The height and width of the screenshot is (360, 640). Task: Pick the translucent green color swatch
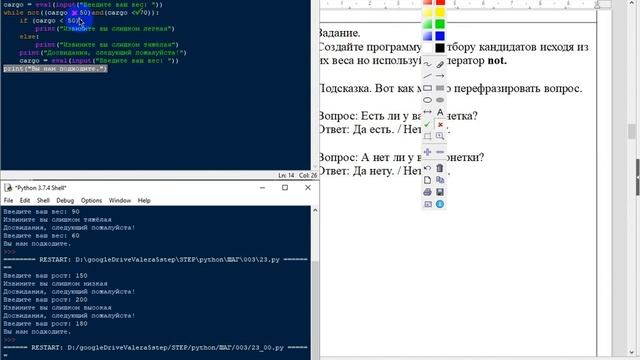(427, 24)
